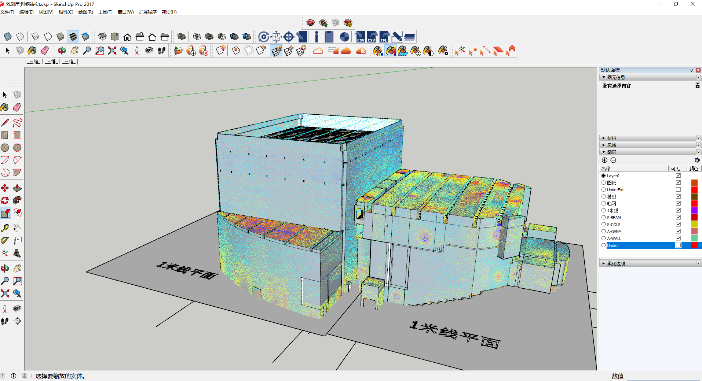Toggle visibility checkbox of purple-swatch layer
The height and width of the screenshot is (381, 702).
coord(678,210)
